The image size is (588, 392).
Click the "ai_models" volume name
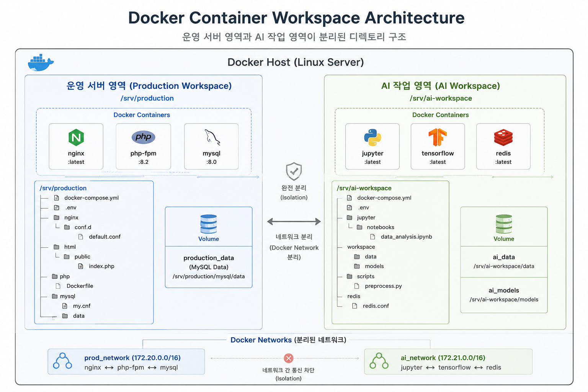click(x=504, y=290)
